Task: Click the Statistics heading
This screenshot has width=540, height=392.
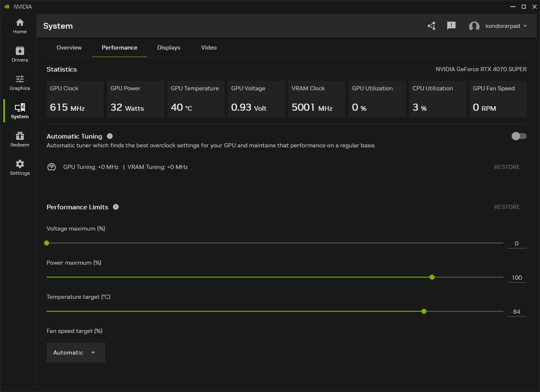Action: click(x=62, y=69)
